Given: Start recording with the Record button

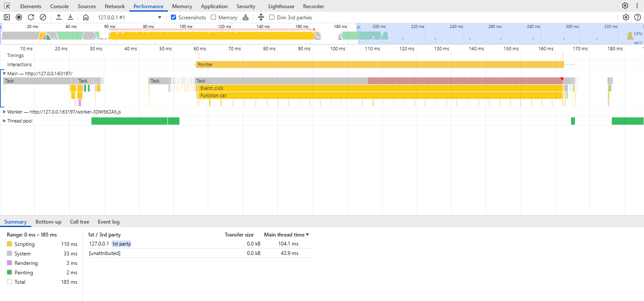Looking at the screenshot, I should pos(19,17).
